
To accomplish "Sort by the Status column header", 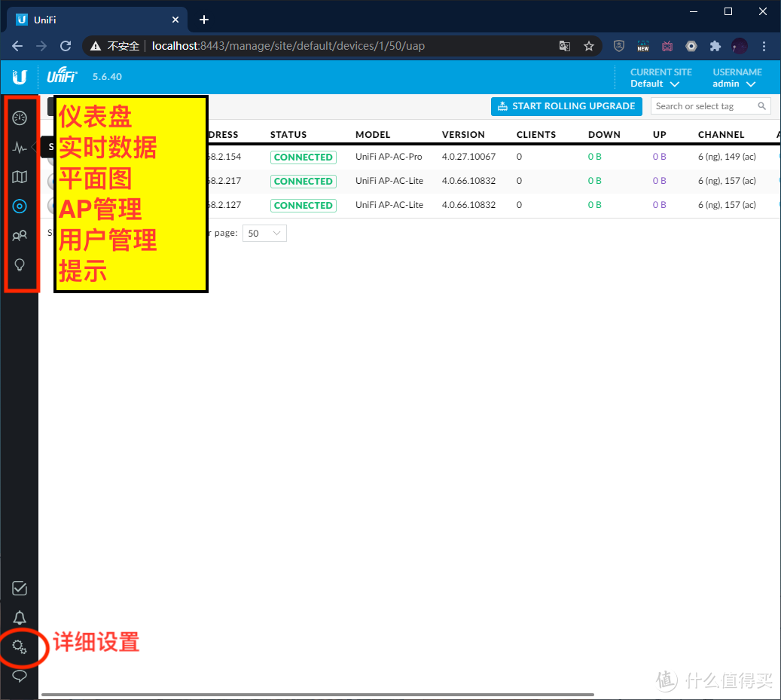I will (x=288, y=135).
